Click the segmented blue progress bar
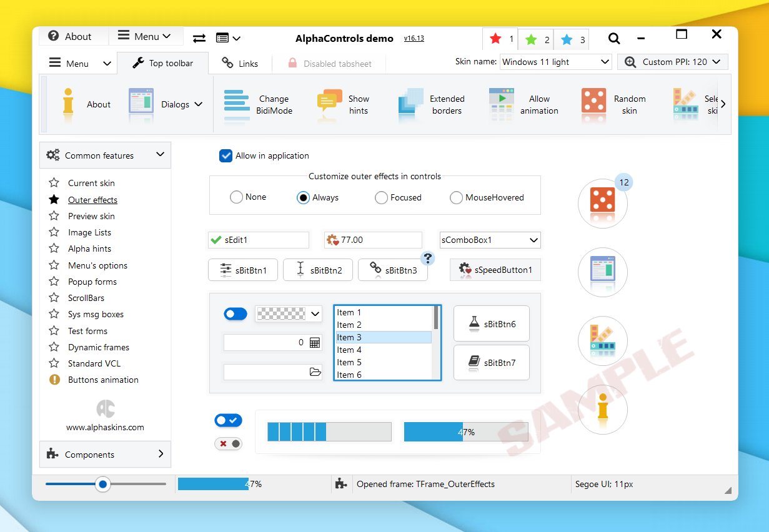 [329, 431]
